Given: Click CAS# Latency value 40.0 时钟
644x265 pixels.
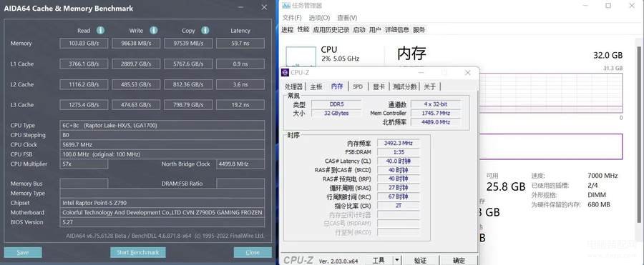Looking at the screenshot, I should (x=399, y=161).
